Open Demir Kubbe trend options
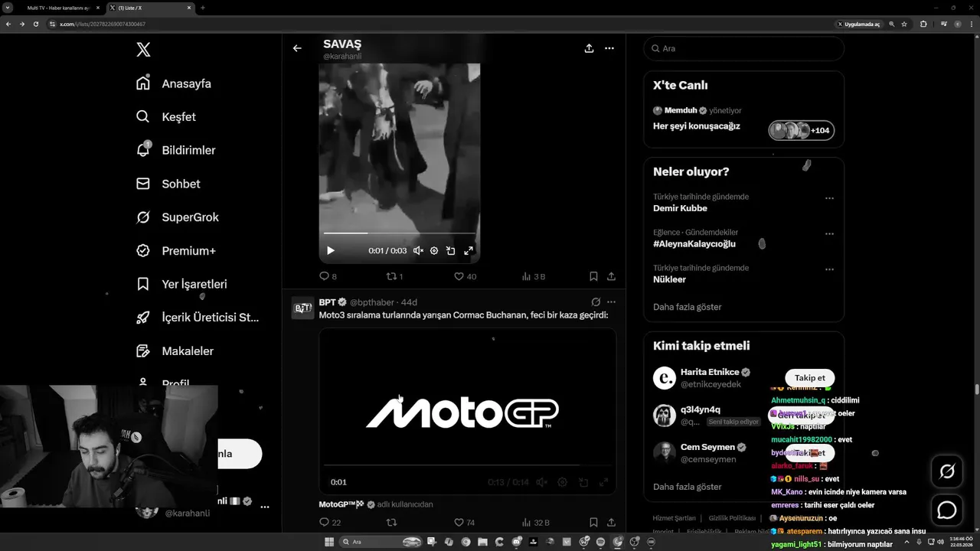 click(x=829, y=198)
